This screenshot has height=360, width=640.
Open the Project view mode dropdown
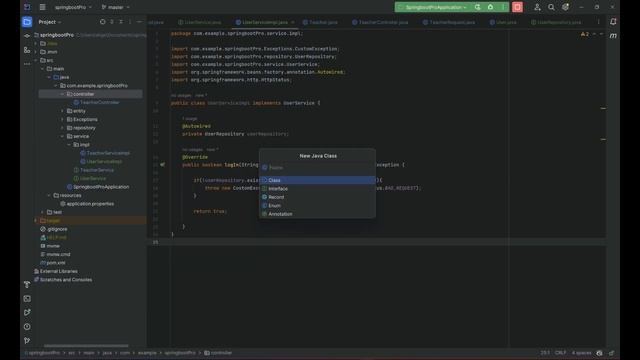pos(50,22)
